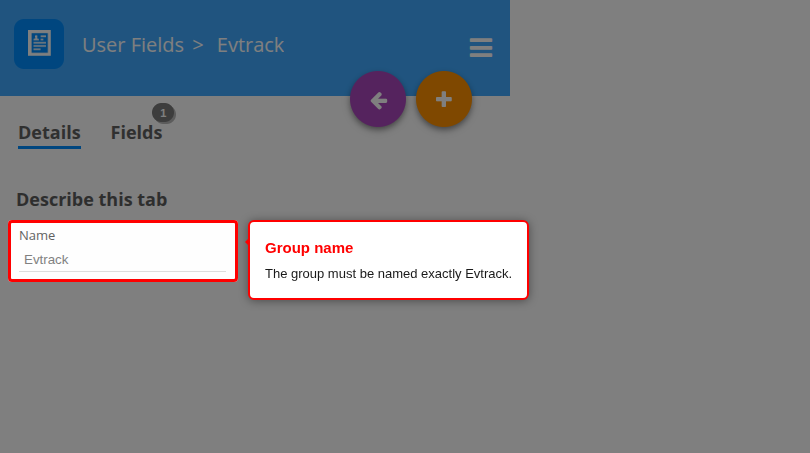Image resolution: width=810 pixels, height=453 pixels.
Task: Click the 'Group name' tooltip title
Action: coord(309,248)
